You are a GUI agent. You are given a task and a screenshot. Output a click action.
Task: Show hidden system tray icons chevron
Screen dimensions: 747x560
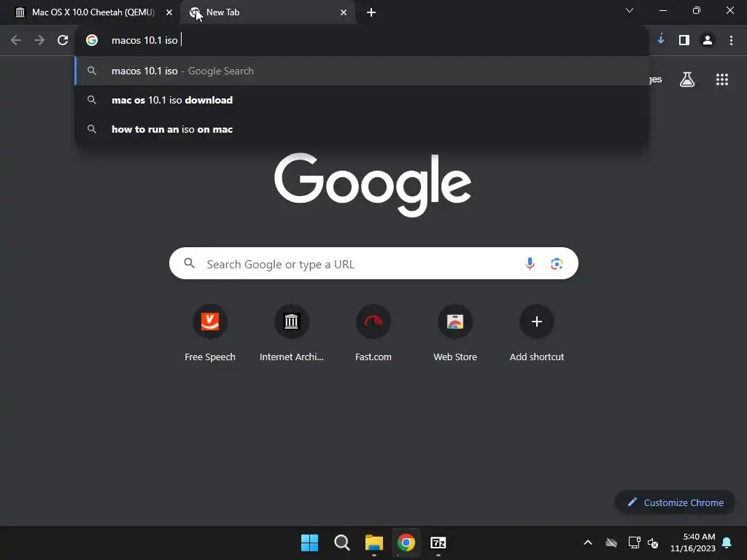tap(588, 542)
